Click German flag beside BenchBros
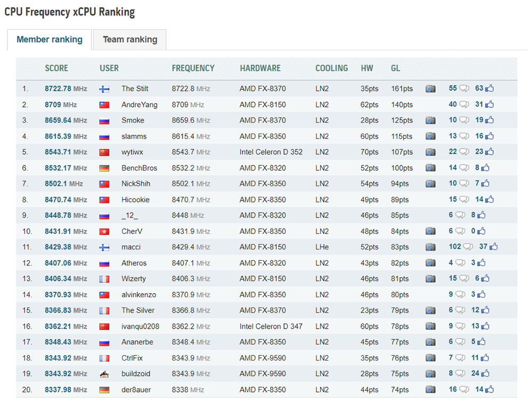The image size is (532, 401). (104, 168)
